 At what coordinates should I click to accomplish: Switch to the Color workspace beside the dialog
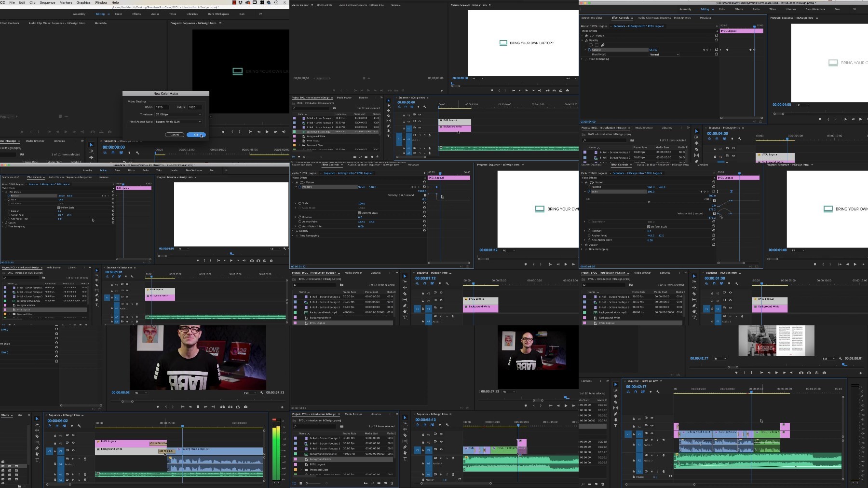tap(118, 14)
